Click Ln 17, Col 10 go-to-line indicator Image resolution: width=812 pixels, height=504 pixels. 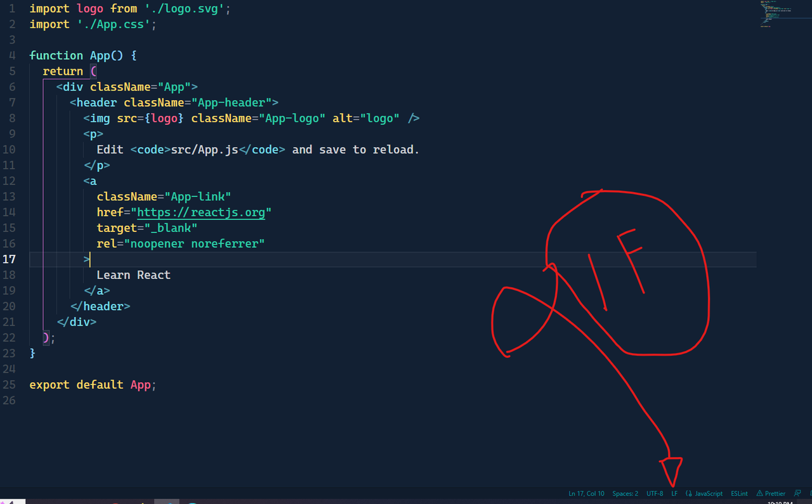click(586, 493)
